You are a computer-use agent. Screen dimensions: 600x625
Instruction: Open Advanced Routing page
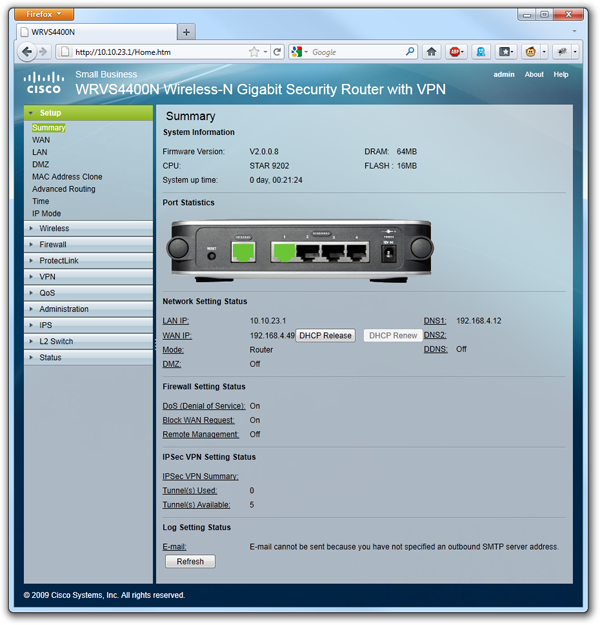pos(64,189)
